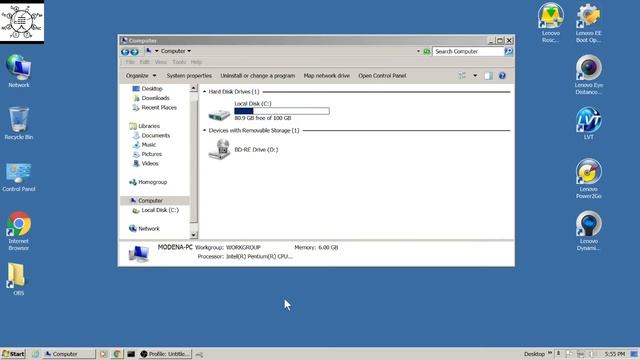Switch to OBS Profile taskbar button
Viewport: 640px width, 360px height.
click(x=165, y=354)
